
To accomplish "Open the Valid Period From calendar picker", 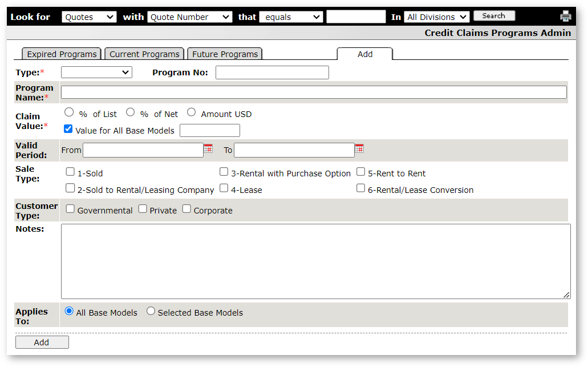I will 208,149.
